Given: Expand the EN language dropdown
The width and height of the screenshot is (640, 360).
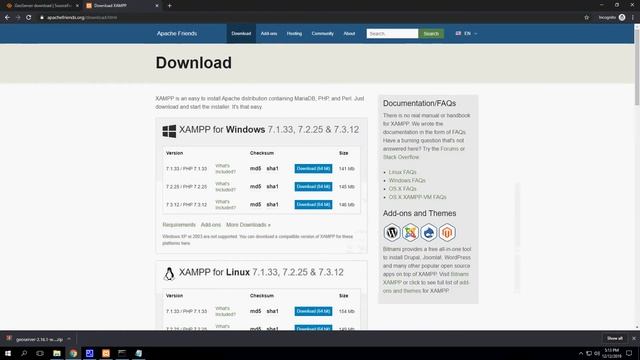Looking at the screenshot, I should (467, 33).
